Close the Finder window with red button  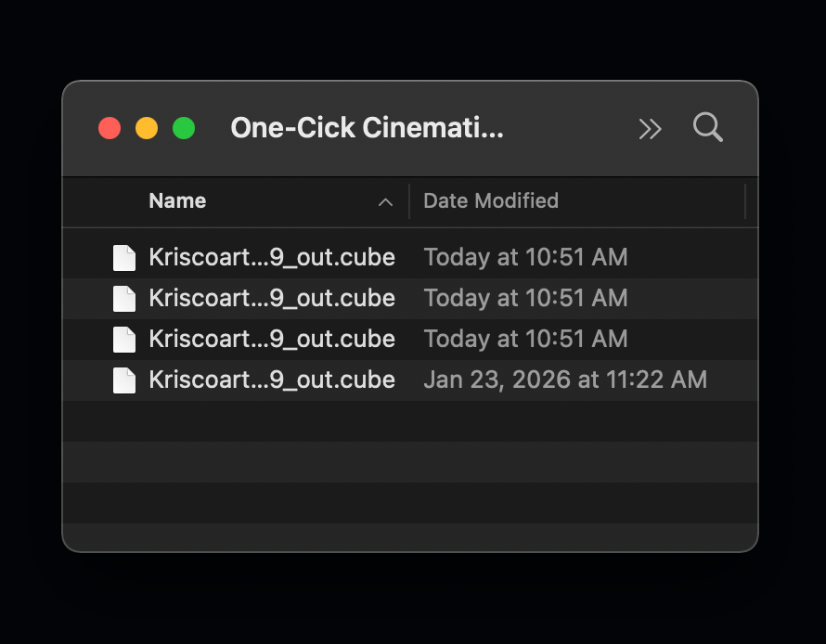click(110, 128)
